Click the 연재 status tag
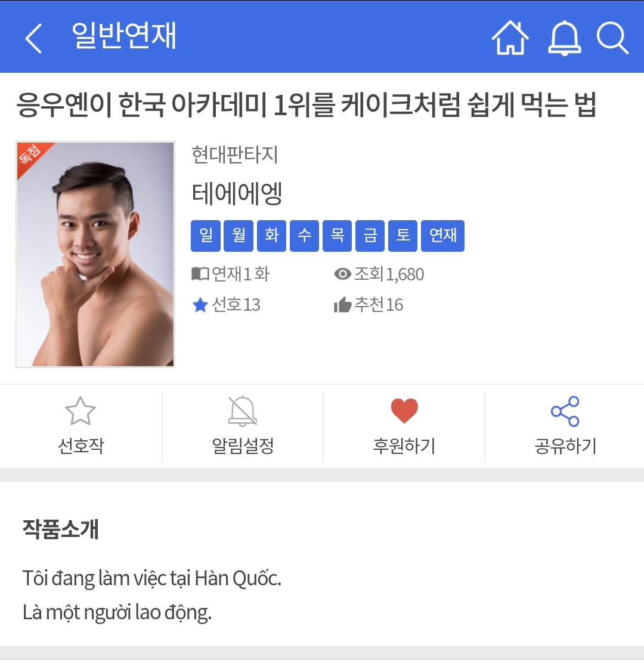The width and height of the screenshot is (644, 667). [442, 236]
